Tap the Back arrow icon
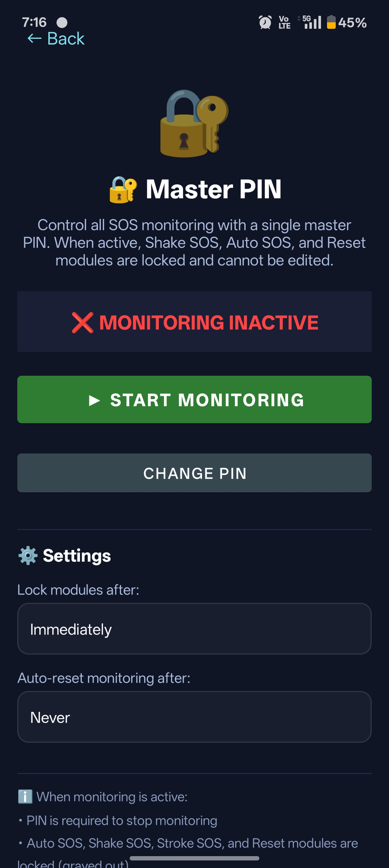 [x=35, y=39]
